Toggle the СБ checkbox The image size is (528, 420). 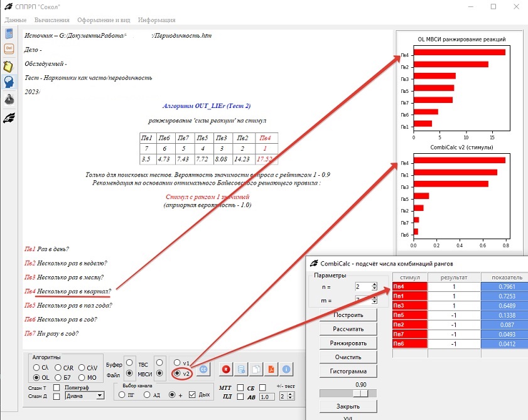(262, 387)
